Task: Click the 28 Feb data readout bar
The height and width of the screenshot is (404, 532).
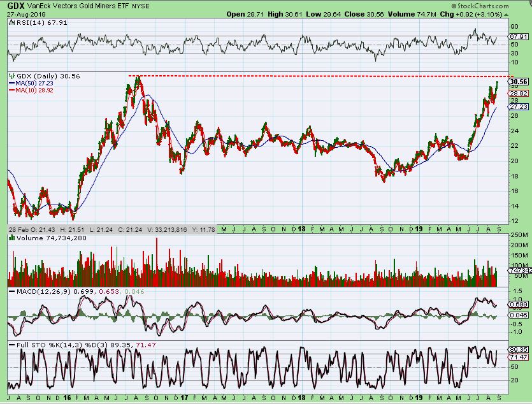Action: (111, 229)
